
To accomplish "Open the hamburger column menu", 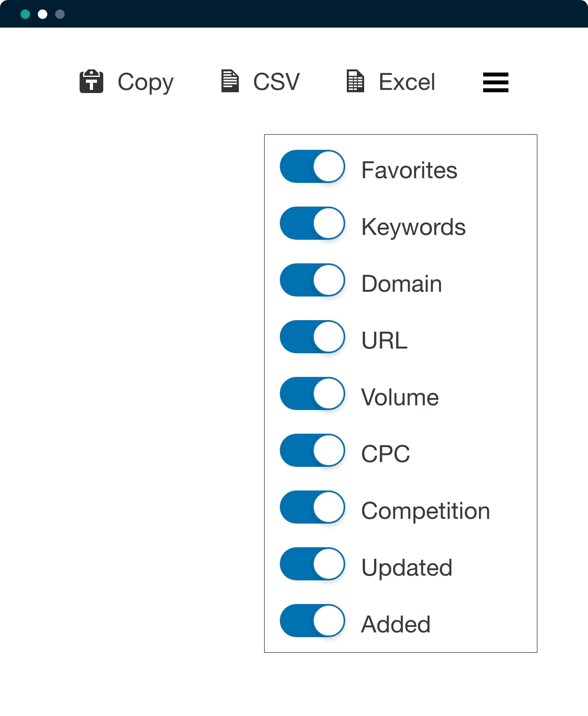I will (496, 82).
